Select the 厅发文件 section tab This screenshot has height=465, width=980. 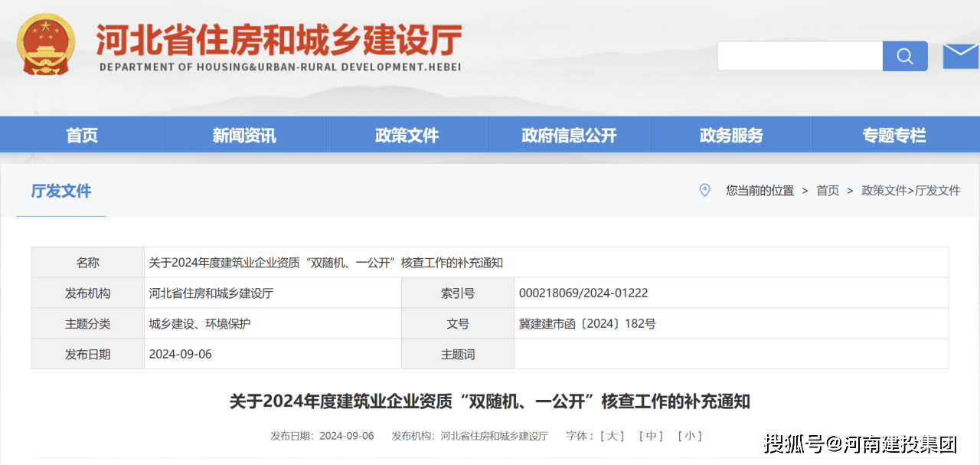(61, 191)
